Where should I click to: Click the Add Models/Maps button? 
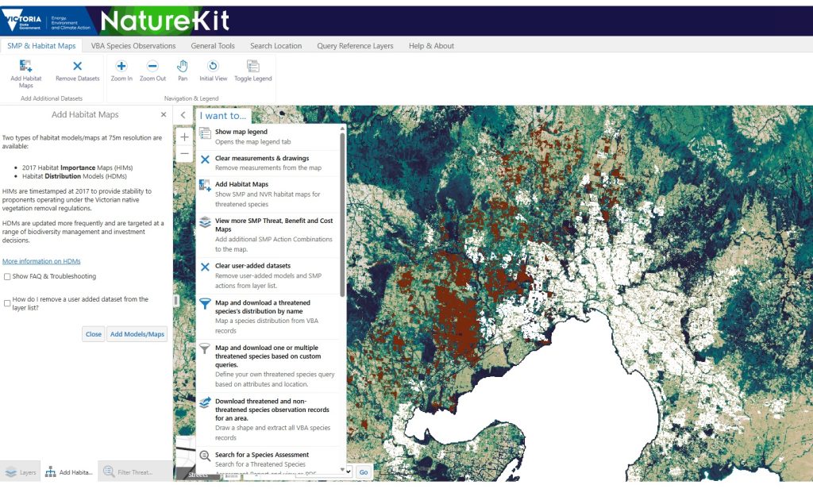(137, 334)
